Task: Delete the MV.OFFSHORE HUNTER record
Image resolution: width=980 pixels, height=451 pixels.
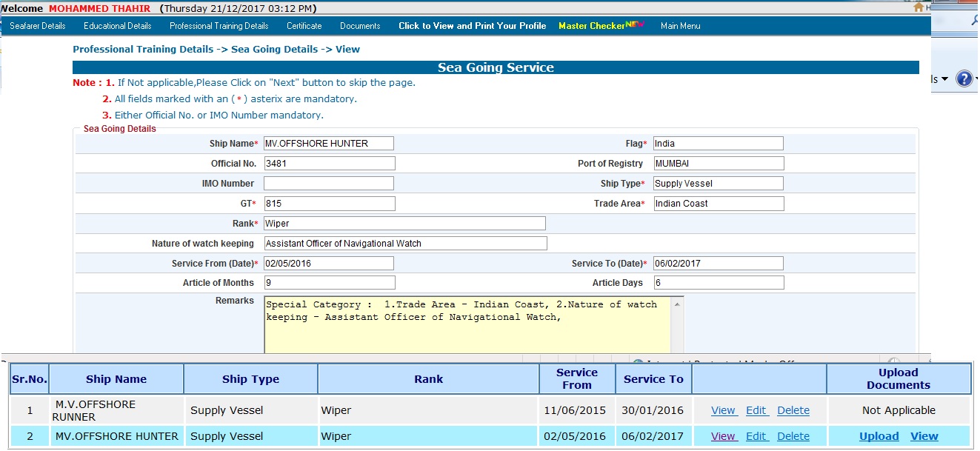Action: click(x=793, y=436)
